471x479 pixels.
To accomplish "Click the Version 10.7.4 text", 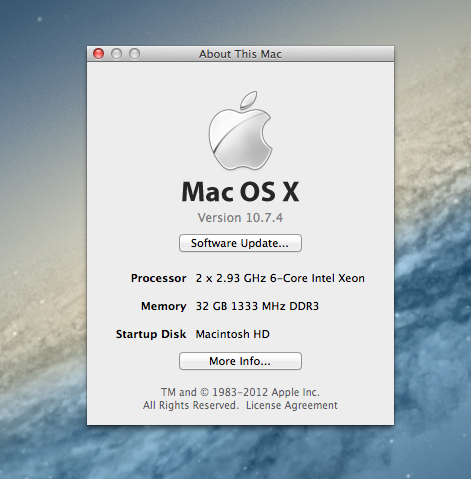I will pos(240,218).
